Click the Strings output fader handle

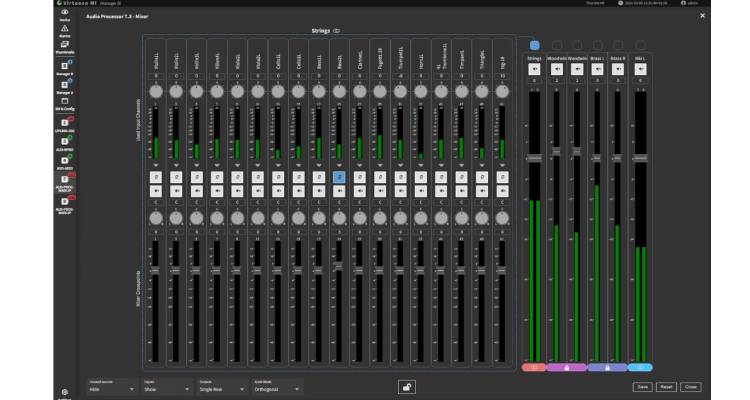[534, 158]
